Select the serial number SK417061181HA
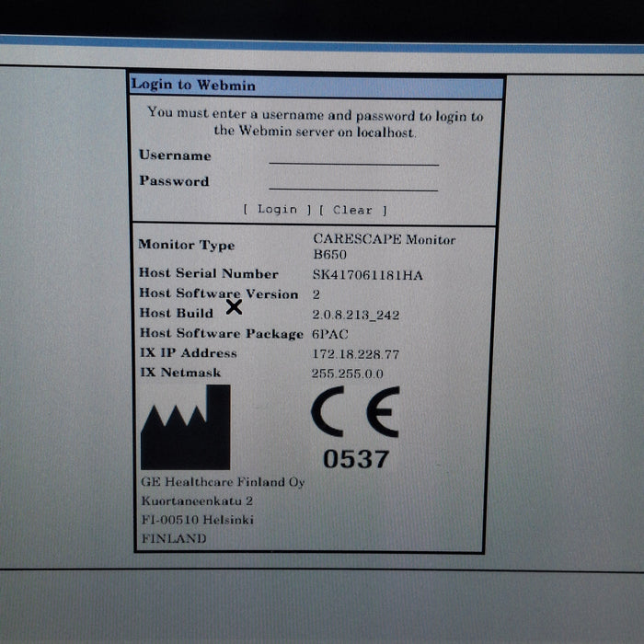Viewport: 644px width, 644px height. [x=368, y=275]
